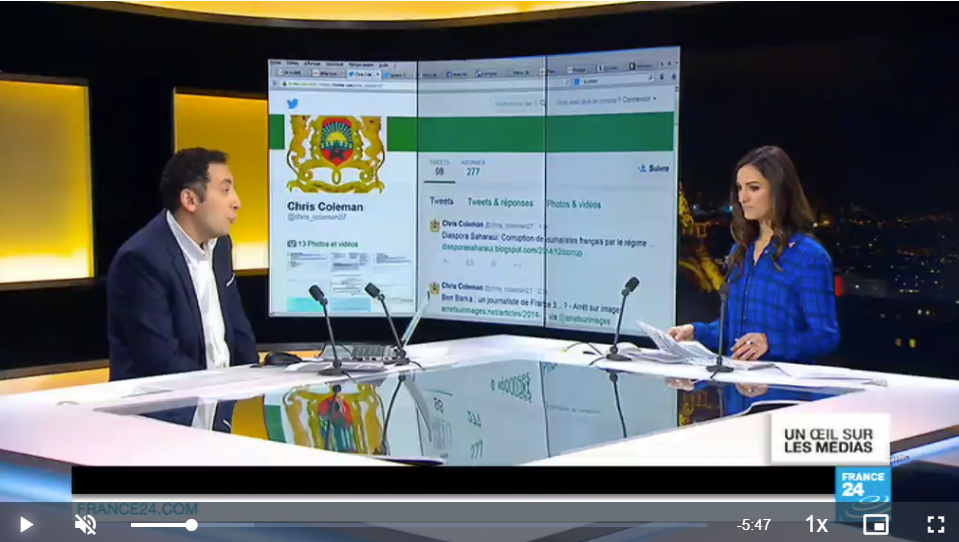Open the 1x playback speed menu
The image size is (959, 542).
816,524
